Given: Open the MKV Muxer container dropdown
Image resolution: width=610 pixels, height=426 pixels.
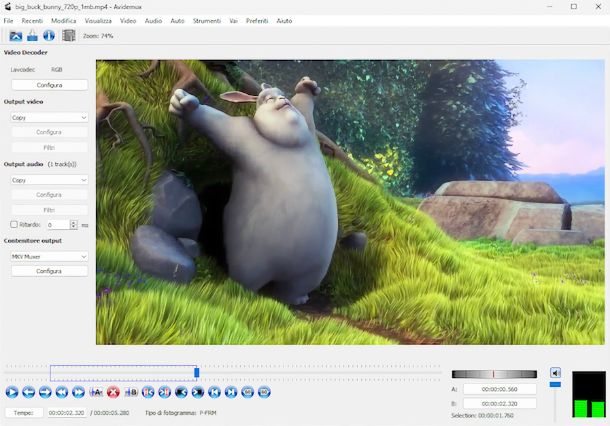Looking at the screenshot, I should click(49, 256).
